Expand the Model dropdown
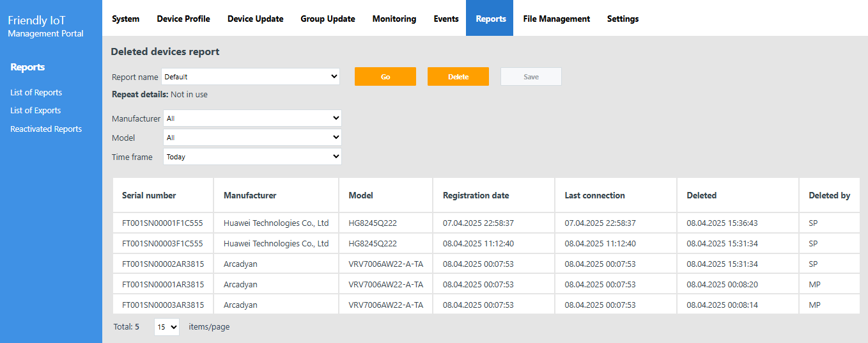 pyautogui.click(x=252, y=138)
